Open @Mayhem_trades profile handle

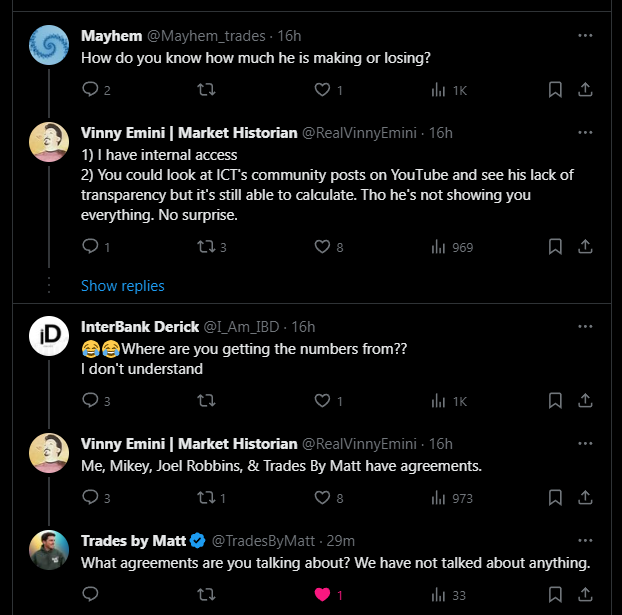[x=206, y=36]
